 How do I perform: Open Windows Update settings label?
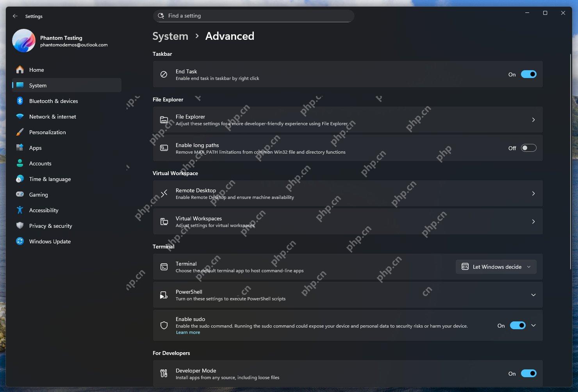coord(50,241)
